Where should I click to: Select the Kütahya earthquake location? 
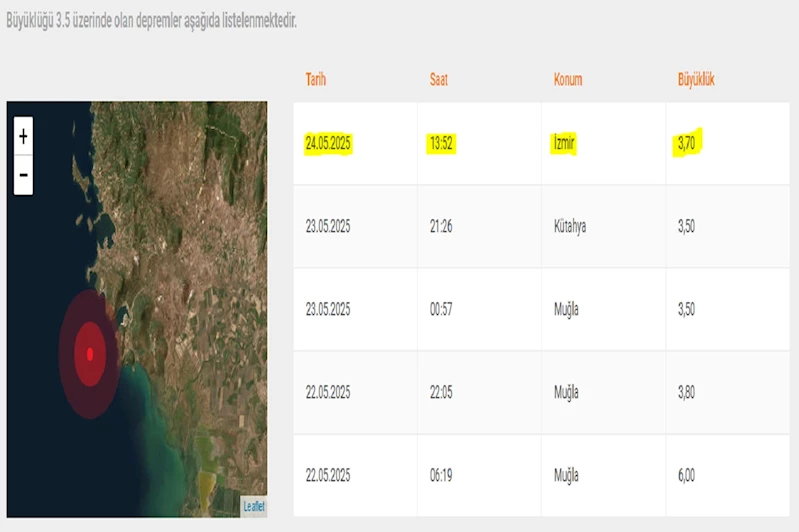click(570, 227)
